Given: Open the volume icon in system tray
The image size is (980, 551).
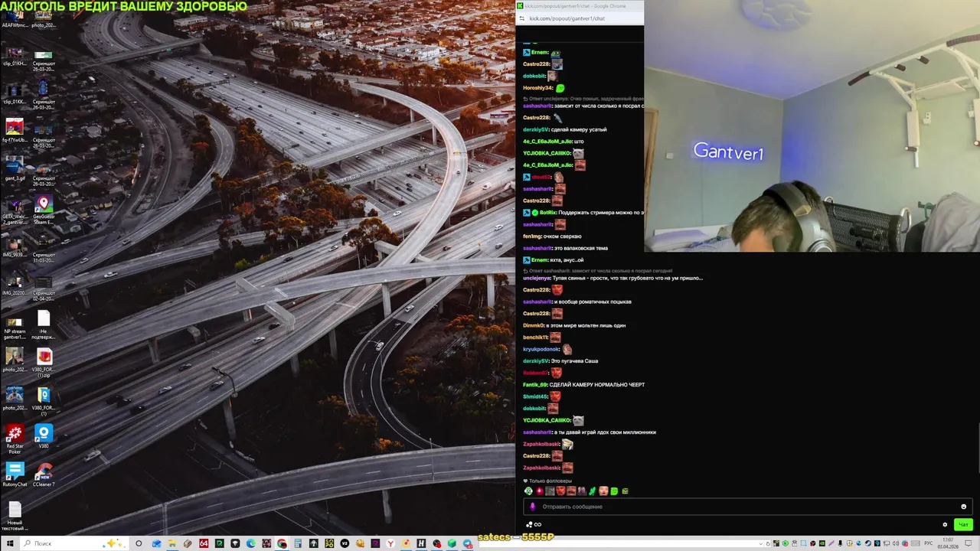Looking at the screenshot, I should [x=896, y=543].
